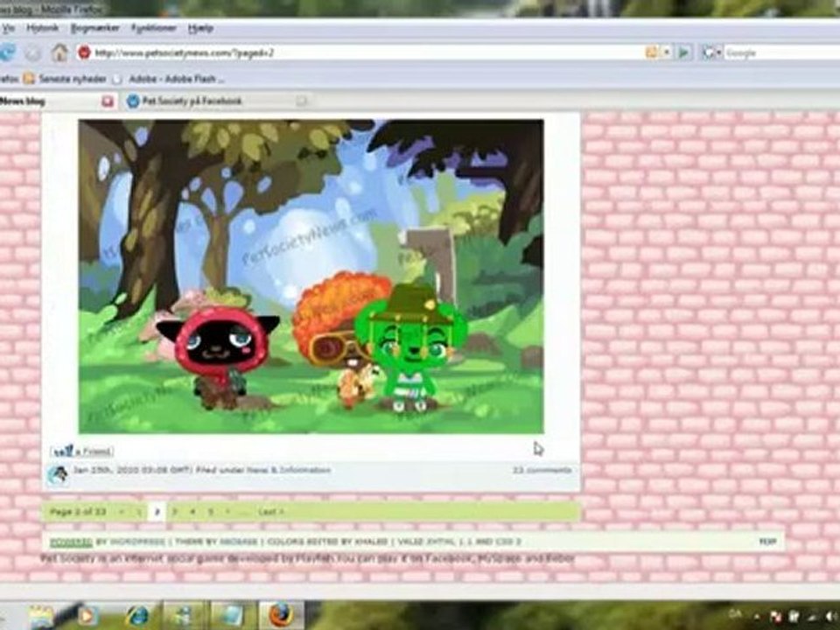
Task: Click the greyed stop button in toolbar
Action: (33, 52)
